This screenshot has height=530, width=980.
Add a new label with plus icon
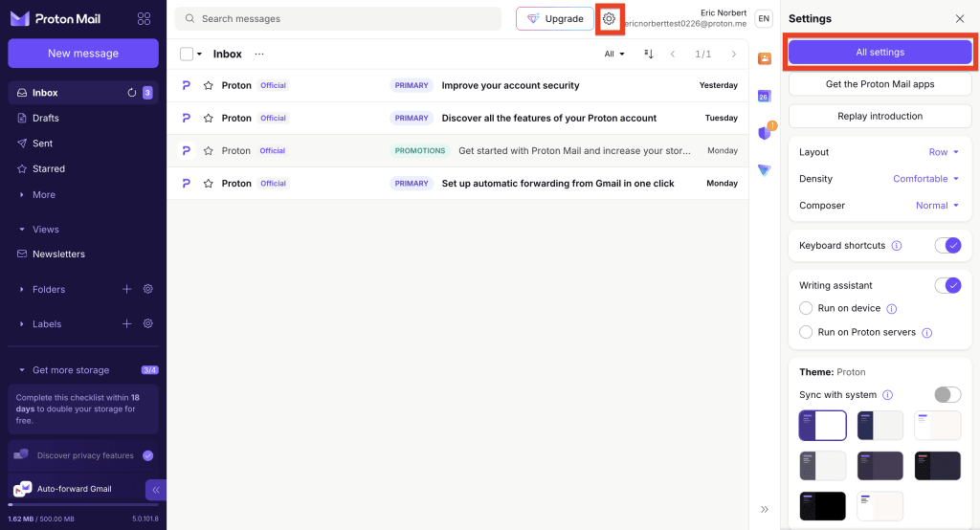point(127,323)
